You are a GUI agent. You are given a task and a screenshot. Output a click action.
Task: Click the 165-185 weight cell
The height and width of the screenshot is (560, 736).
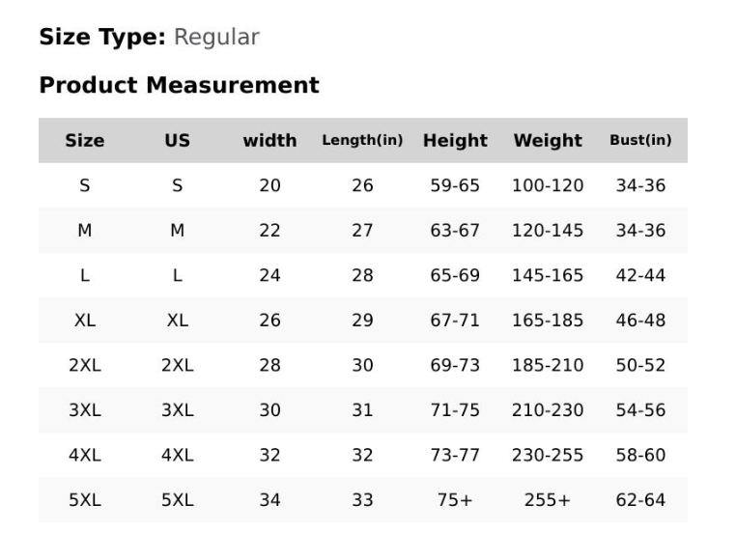(x=548, y=321)
